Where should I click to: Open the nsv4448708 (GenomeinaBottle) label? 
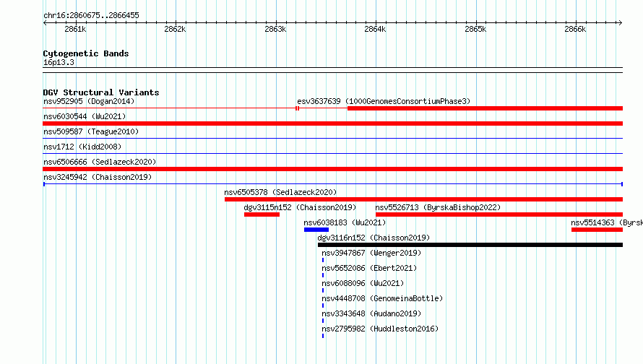(382, 298)
